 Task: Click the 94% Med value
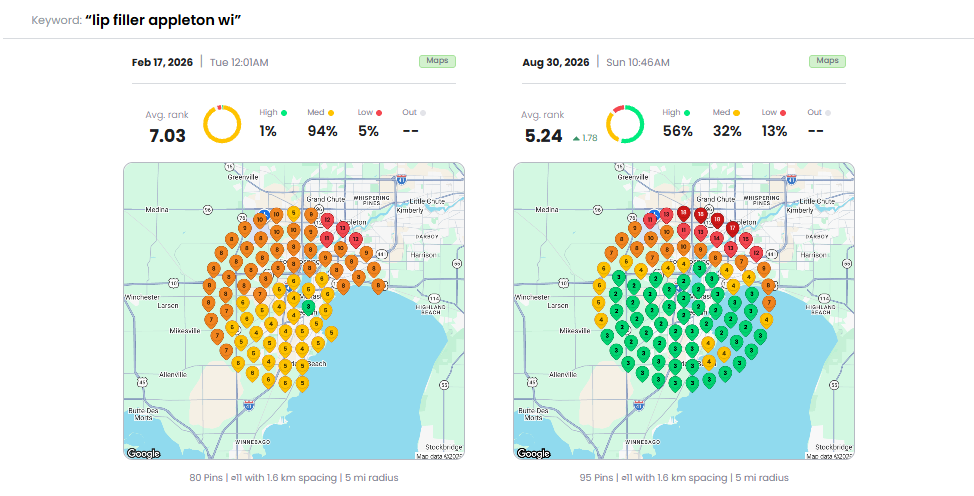click(x=322, y=131)
